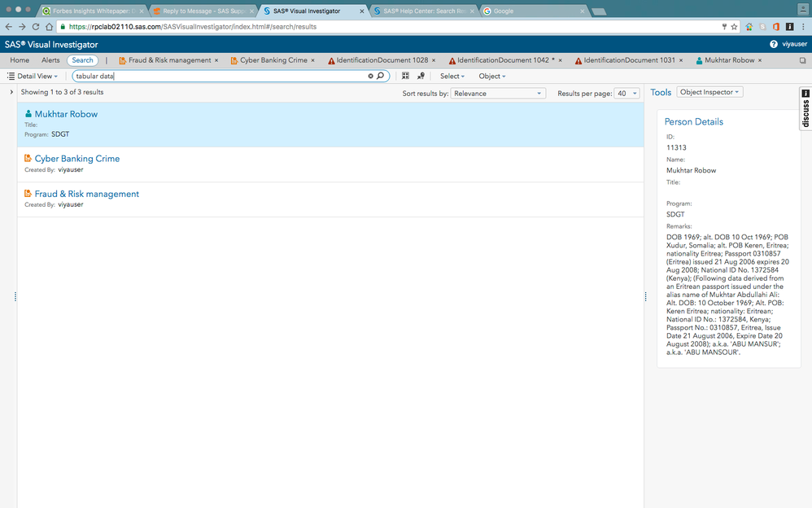Close the IdentificationDocument 1028 tab
The image size is (812, 508).
coord(434,60)
